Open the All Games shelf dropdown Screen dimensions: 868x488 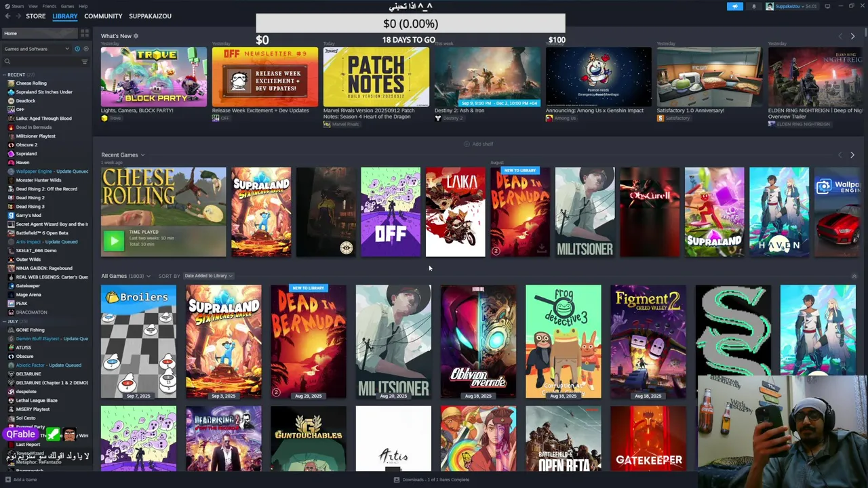[149, 276]
